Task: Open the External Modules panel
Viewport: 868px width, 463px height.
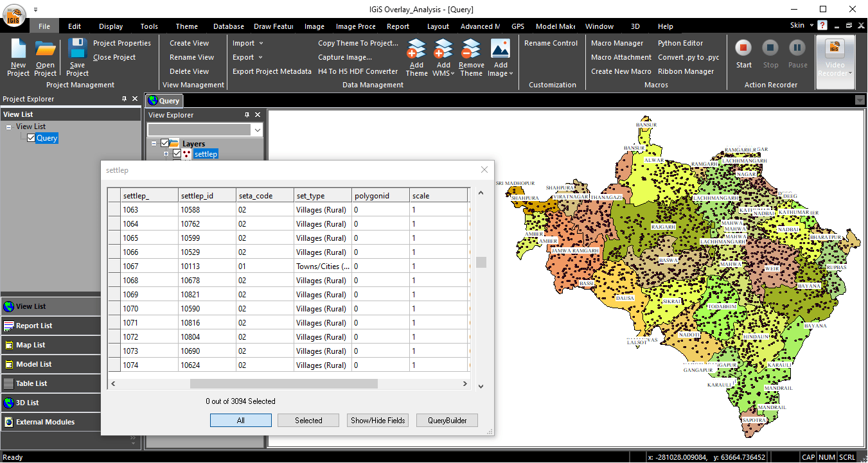Action: tap(51, 422)
